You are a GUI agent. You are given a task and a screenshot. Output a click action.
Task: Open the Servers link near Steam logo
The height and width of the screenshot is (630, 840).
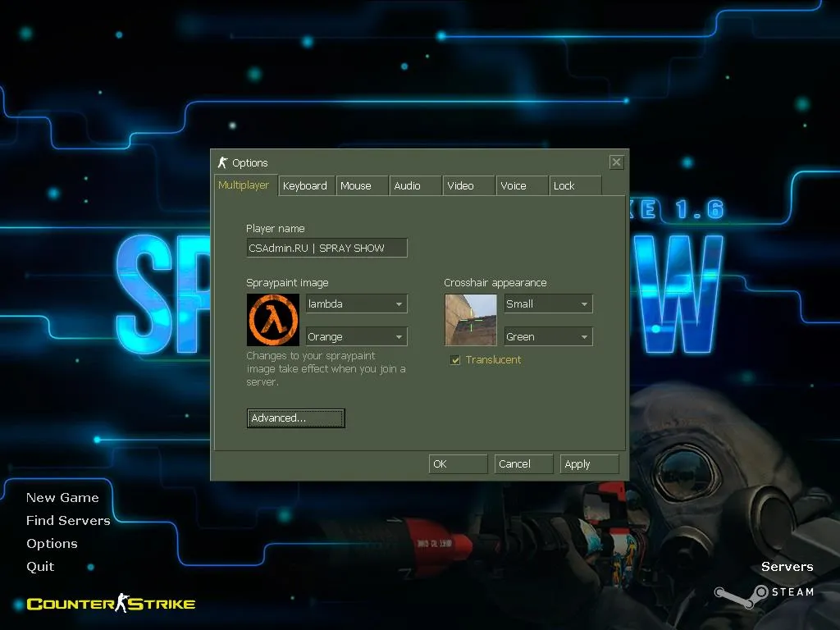point(787,567)
